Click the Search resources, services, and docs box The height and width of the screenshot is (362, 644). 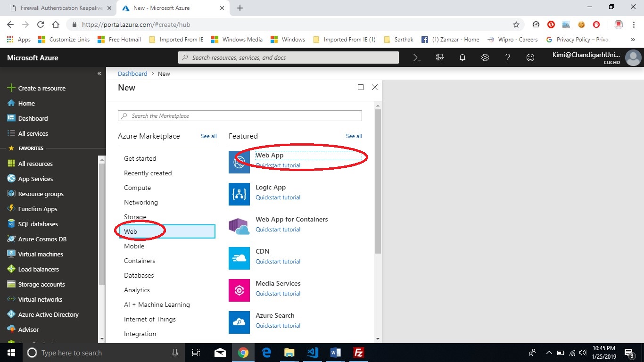coord(289,58)
